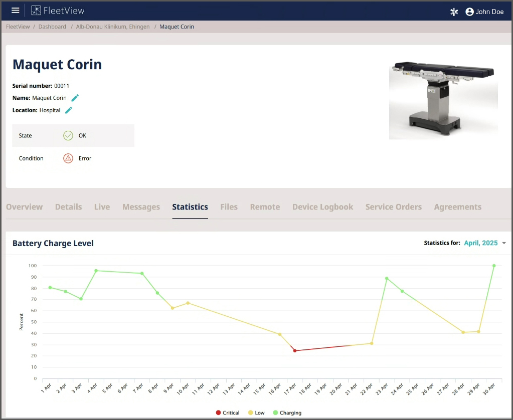Image resolution: width=513 pixels, height=420 pixels.
Task: Click the 23 Apr charging data point
Action: (x=387, y=278)
